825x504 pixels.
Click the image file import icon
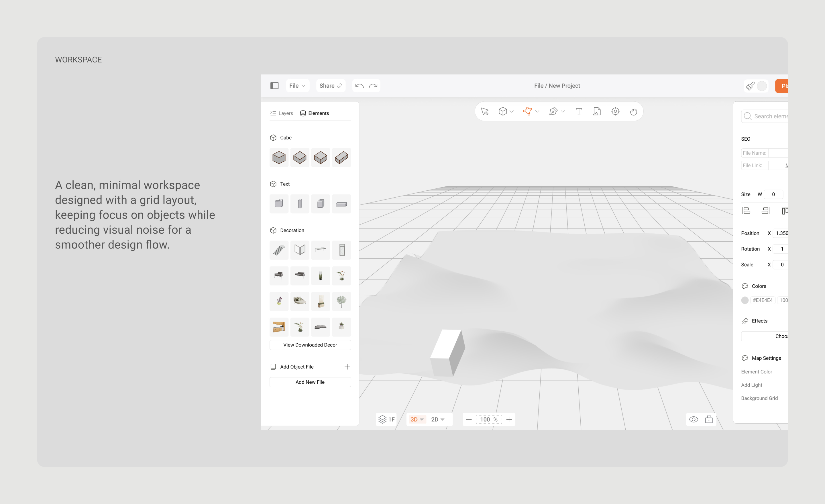tap(597, 111)
